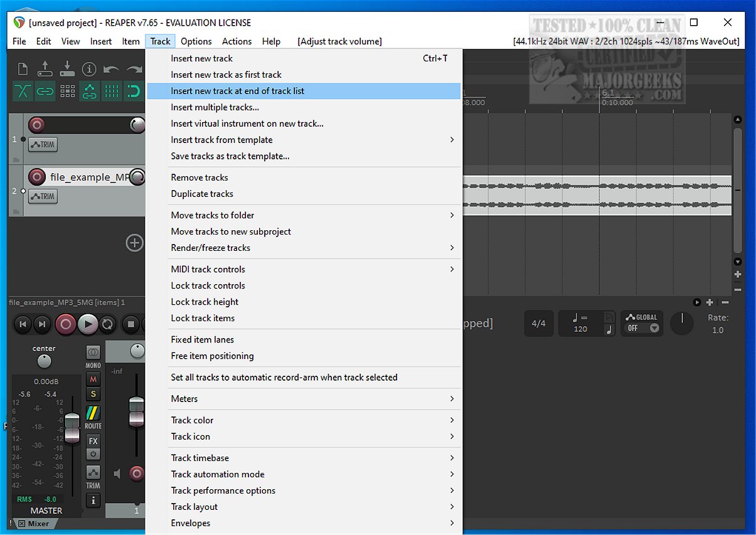This screenshot has height=535, width=756.
Task: Open project settings info icon
Action: [x=89, y=69]
